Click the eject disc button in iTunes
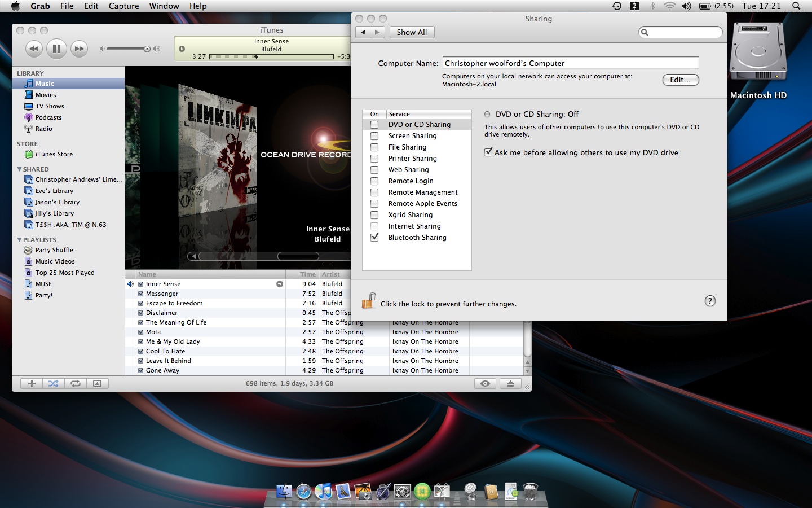 click(x=510, y=384)
